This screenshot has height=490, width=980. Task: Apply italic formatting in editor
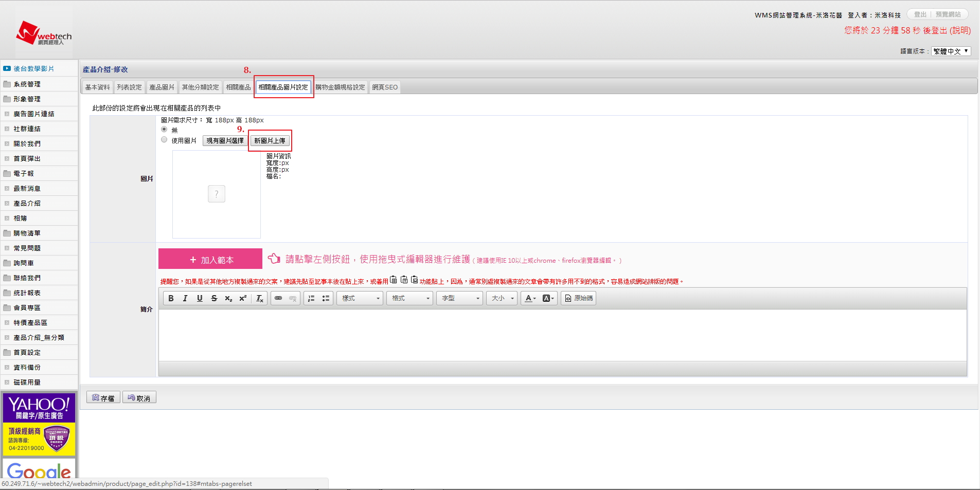point(185,298)
